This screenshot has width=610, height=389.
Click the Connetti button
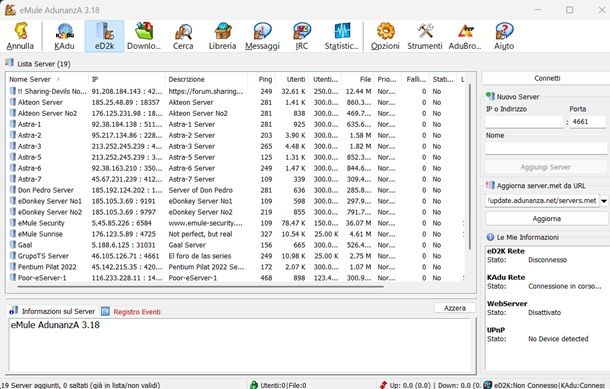[547, 78]
